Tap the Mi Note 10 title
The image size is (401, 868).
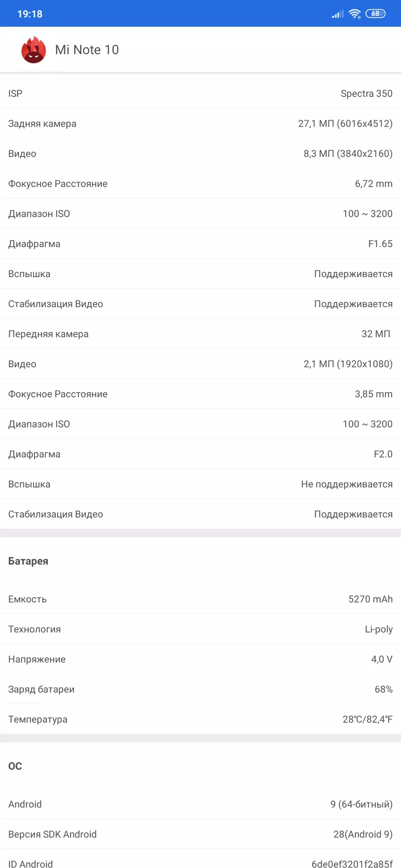click(x=87, y=50)
